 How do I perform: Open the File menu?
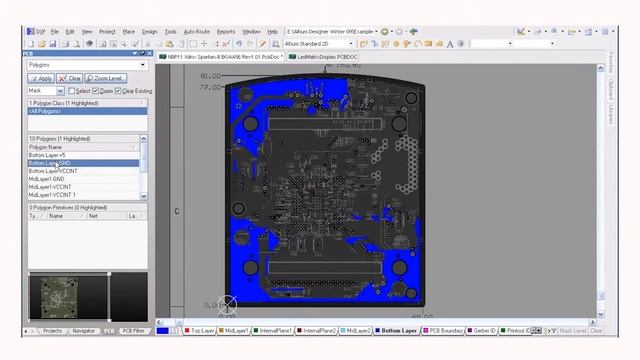[55, 31]
